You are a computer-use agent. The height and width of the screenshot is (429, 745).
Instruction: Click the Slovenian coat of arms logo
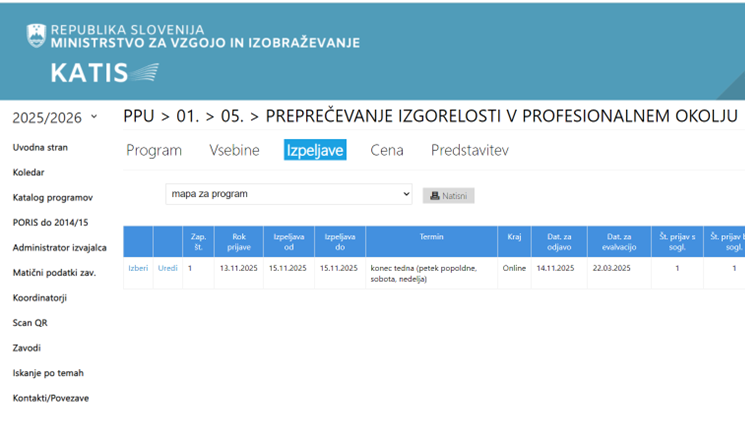[36, 36]
